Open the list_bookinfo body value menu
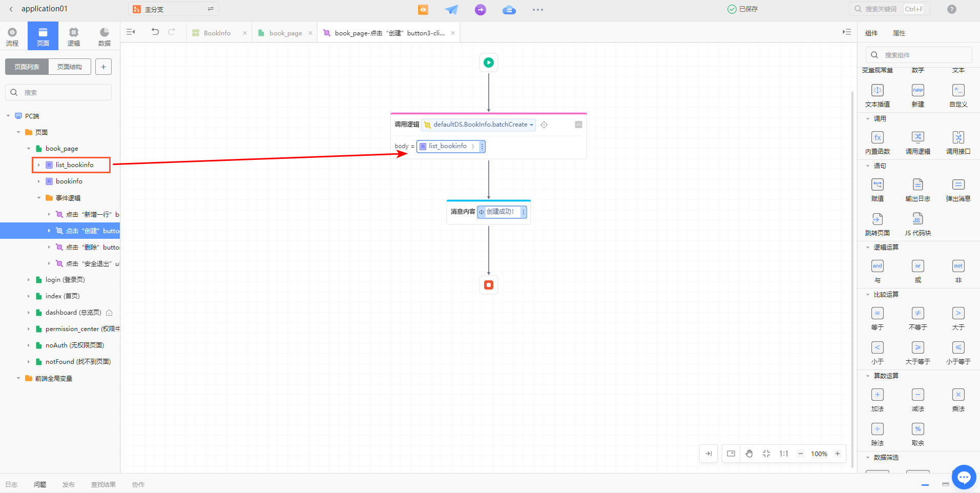Screen dimensions: 980x493 482,147
